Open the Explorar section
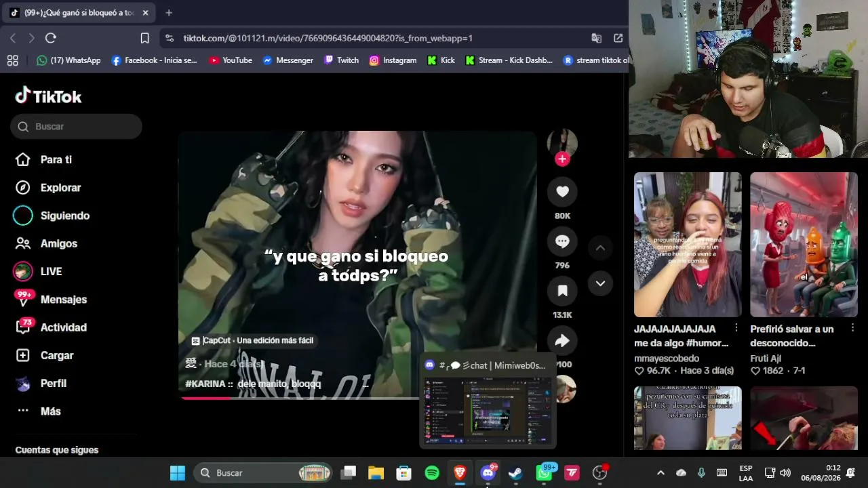Screen dimensions: 868x488 pos(47,188)
